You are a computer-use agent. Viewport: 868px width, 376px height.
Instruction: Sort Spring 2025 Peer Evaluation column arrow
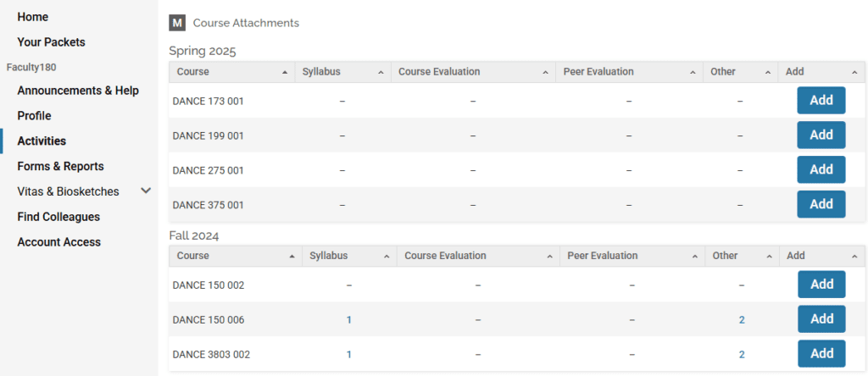693,73
